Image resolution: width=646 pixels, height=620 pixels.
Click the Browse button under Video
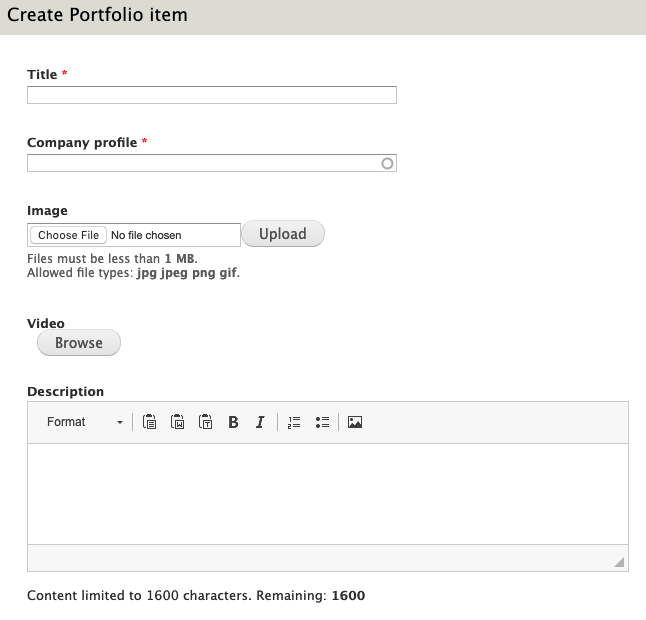click(79, 342)
